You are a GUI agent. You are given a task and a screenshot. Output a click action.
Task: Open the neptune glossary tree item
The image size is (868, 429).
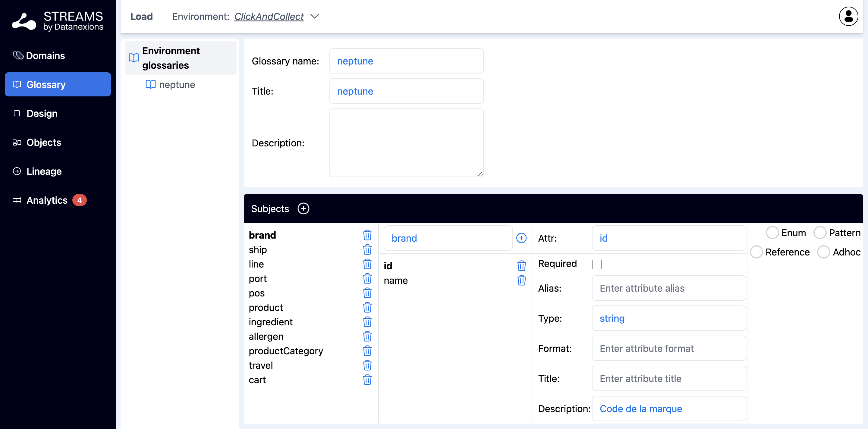177,85
